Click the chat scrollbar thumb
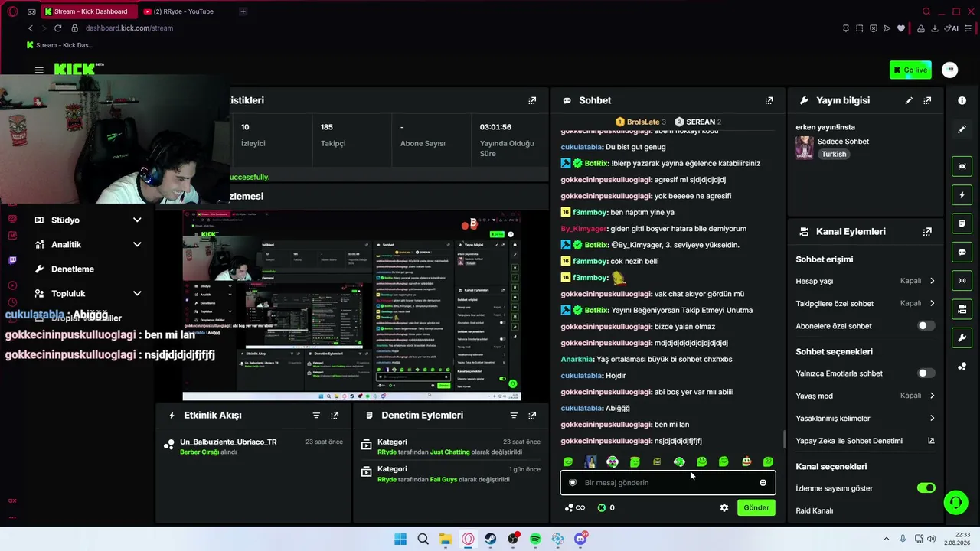 784,439
